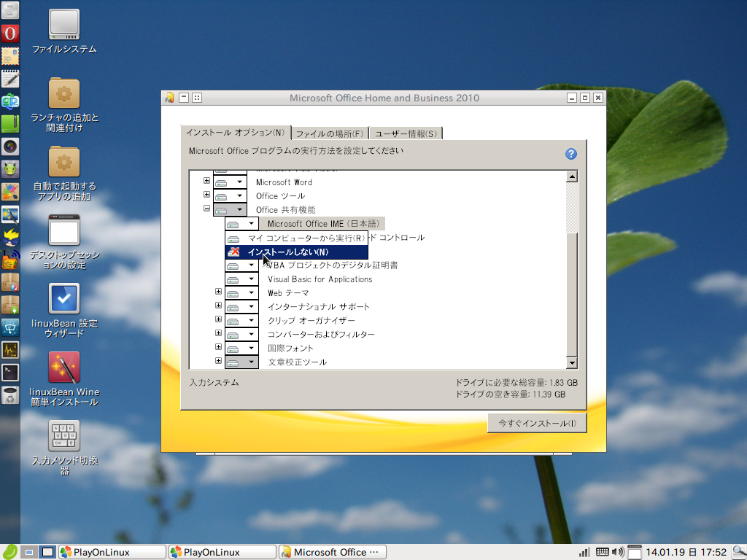Launch the mail stamp icon in dock
Screen dimensions: 747x560
9,56
